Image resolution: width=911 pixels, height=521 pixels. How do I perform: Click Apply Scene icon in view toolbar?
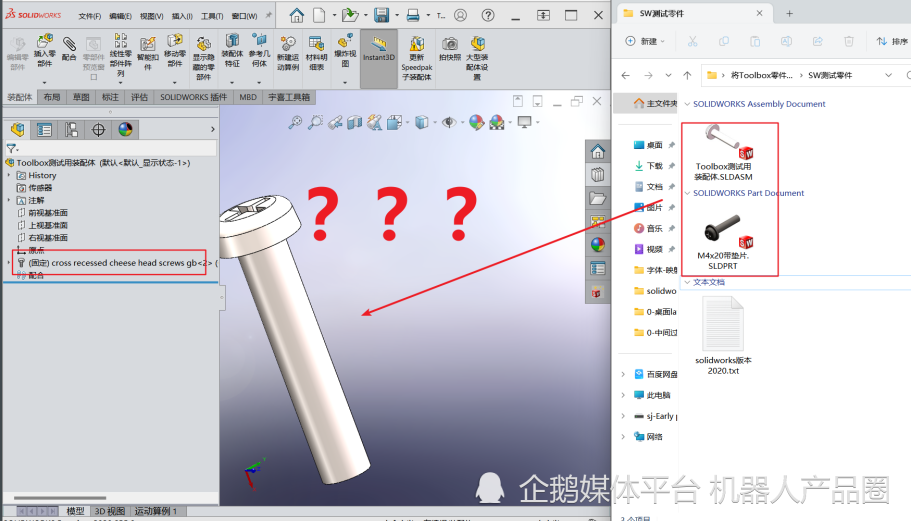pyautogui.click(x=497, y=122)
